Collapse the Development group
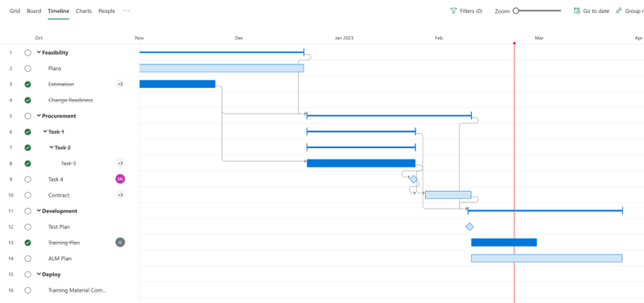This screenshot has height=303, width=644. pyautogui.click(x=39, y=211)
